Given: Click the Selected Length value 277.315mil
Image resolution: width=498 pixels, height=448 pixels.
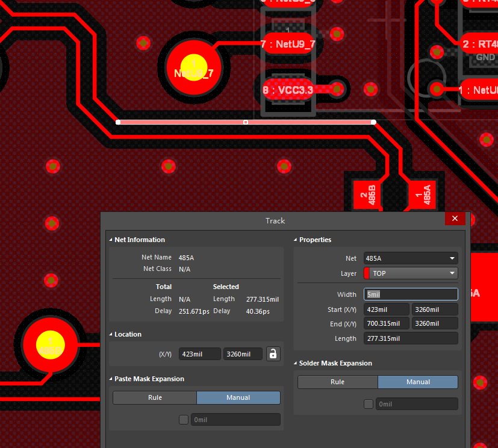Looking at the screenshot, I should click(x=263, y=299).
